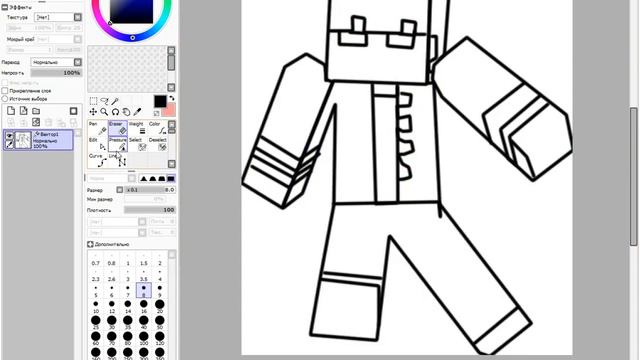Click the Вектор1 layer thumbnail

click(x=23, y=140)
